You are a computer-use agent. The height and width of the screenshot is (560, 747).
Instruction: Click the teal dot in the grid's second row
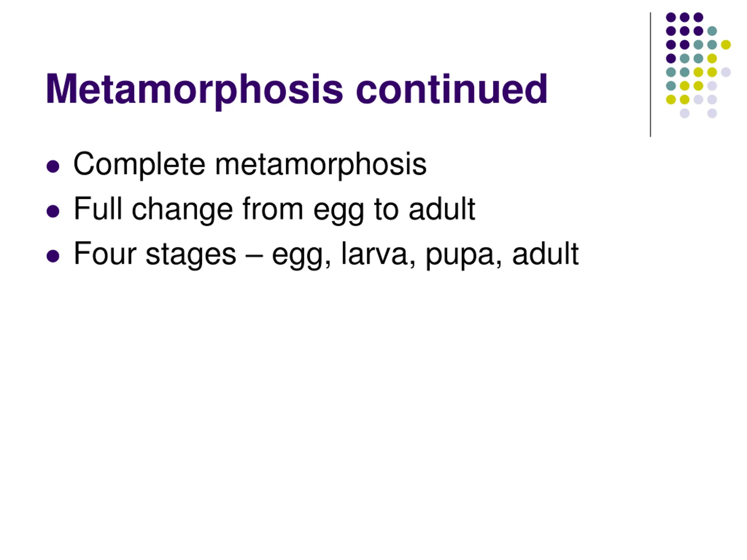(712, 31)
